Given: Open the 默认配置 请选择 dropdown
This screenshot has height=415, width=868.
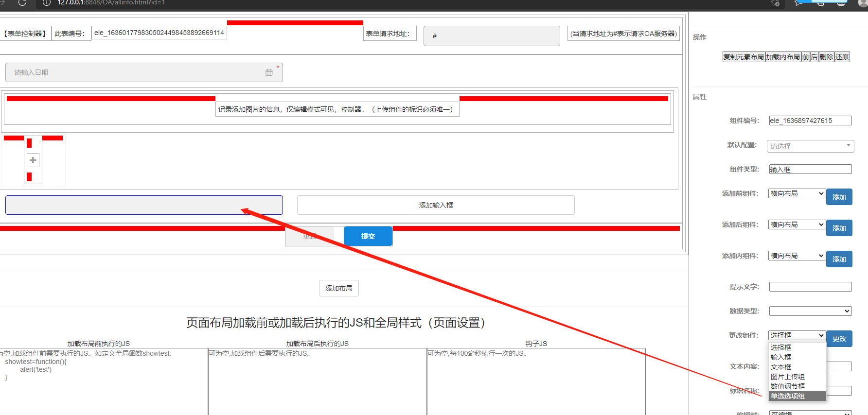Looking at the screenshot, I should click(811, 146).
